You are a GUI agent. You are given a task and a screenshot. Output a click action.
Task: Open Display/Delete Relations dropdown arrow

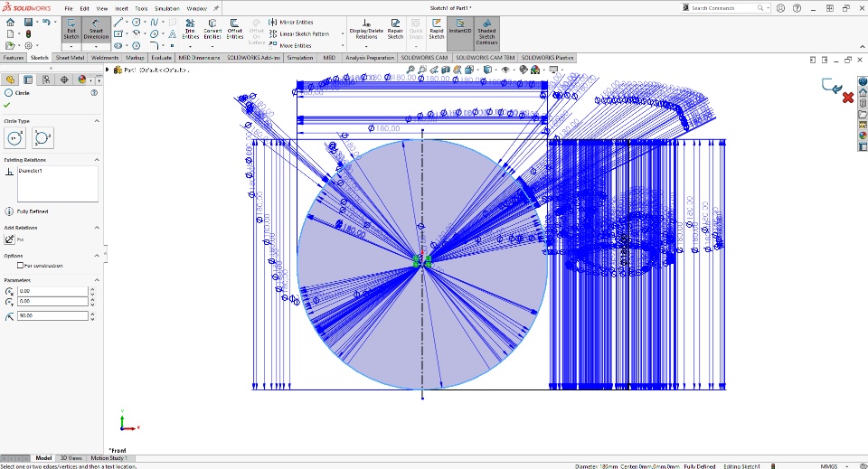(366, 46)
